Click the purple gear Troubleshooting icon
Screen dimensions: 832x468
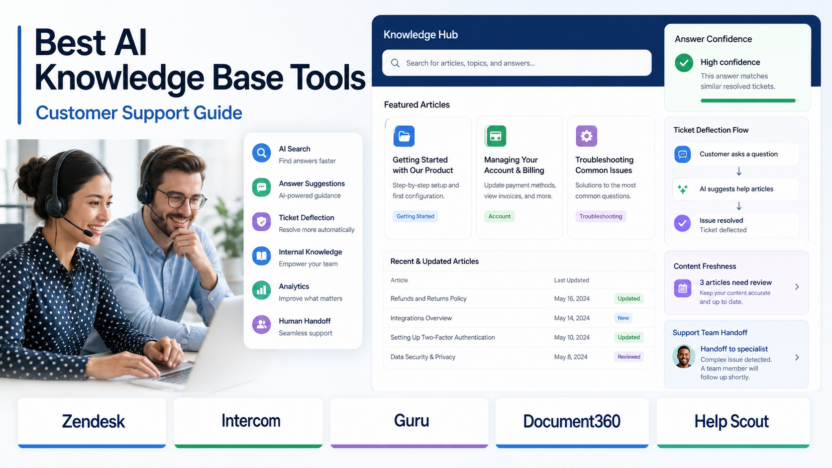(x=586, y=136)
